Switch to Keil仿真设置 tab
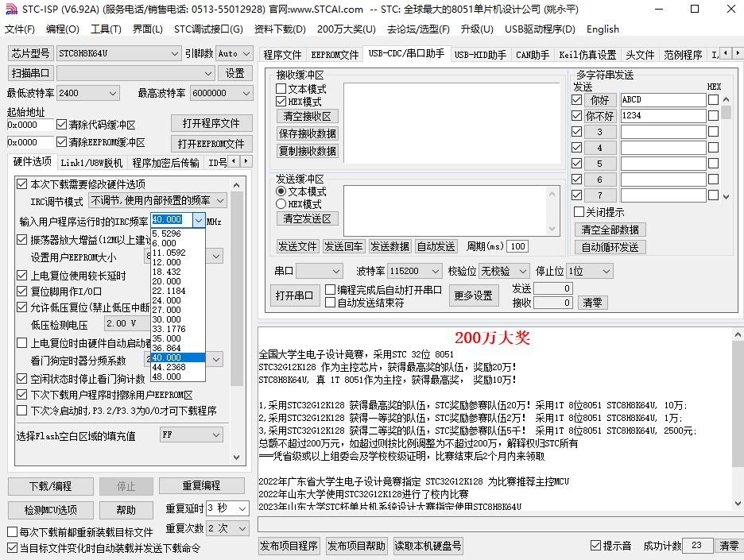This screenshot has height=560, width=744. (587, 55)
